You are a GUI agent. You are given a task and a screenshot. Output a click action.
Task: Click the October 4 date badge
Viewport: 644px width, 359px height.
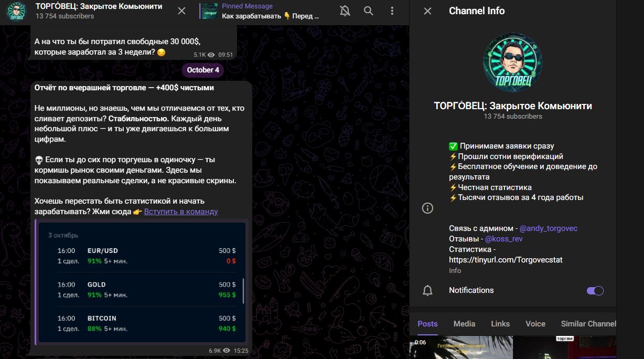click(x=203, y=70)
